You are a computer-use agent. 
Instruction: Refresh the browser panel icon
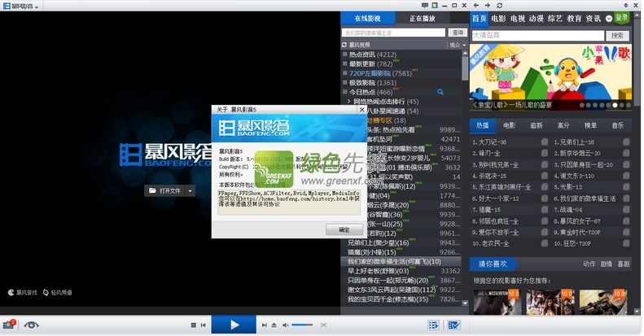pyautogui.click(x=499, y=6)
